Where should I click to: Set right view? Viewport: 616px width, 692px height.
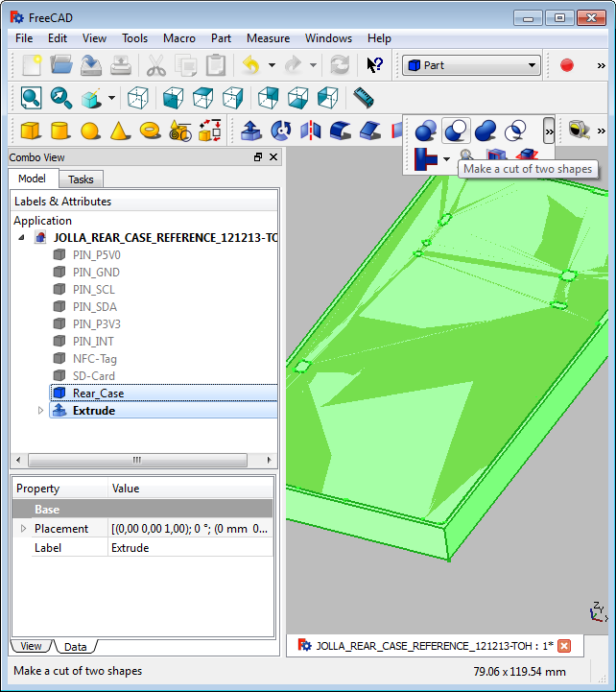coord(232,98)
